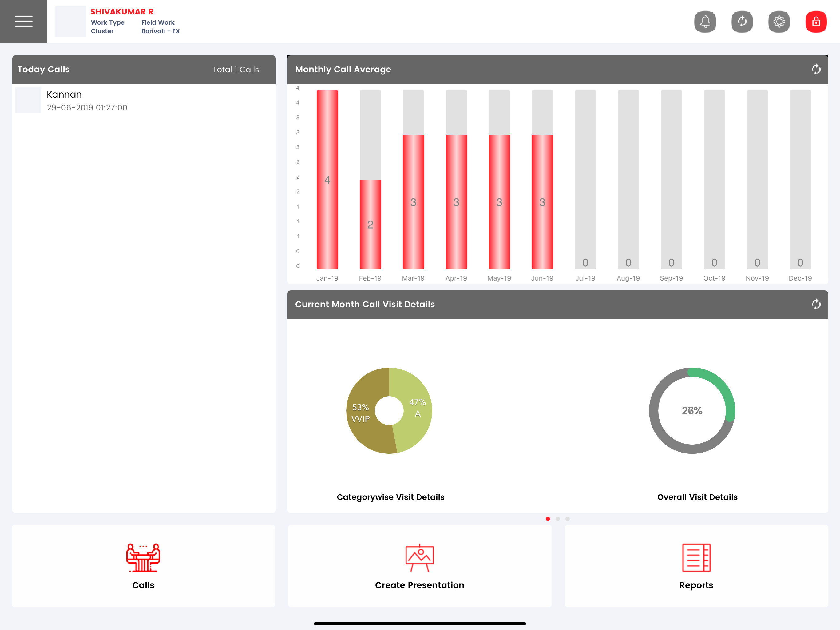Tap the Total 1 Calls label
The width and height of the screenshot is (840, 630).
tap(236, 70)
